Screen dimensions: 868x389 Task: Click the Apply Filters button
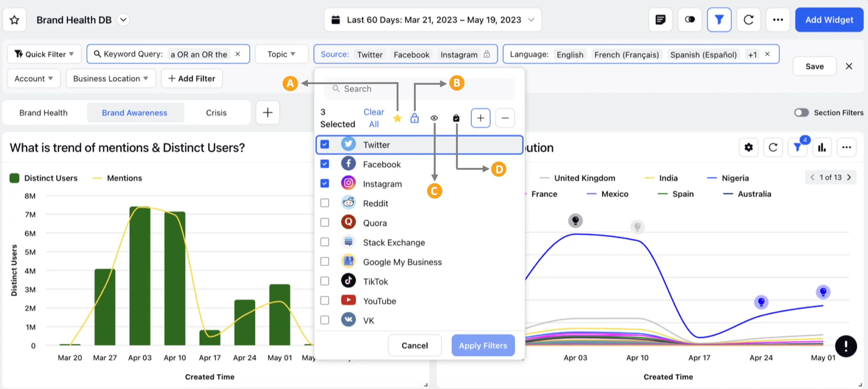coord(483,345)
